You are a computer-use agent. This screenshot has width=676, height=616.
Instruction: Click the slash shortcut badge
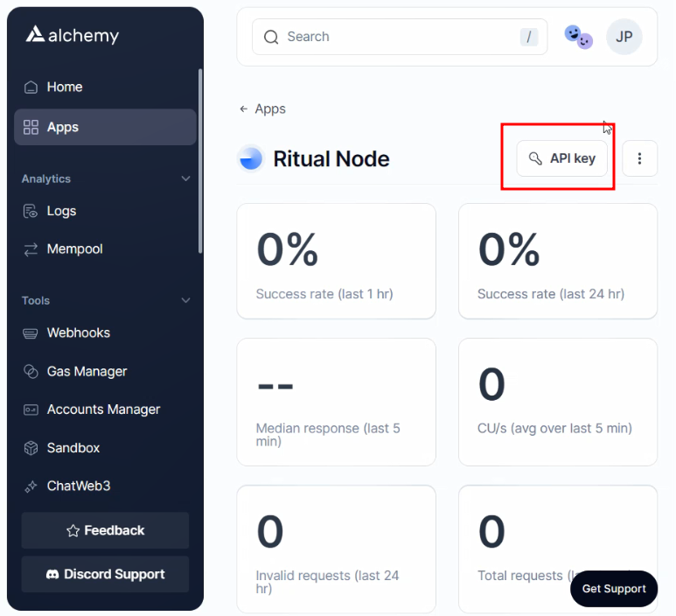point(529,37)
